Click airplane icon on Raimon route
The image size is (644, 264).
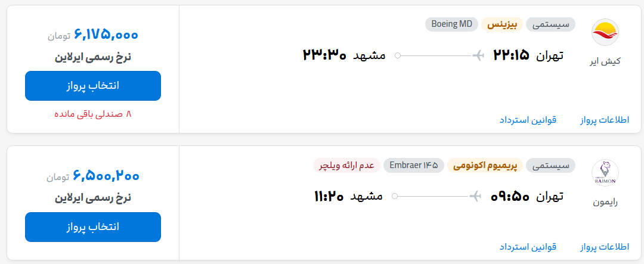pyautogui.click(x=476, y=196)
